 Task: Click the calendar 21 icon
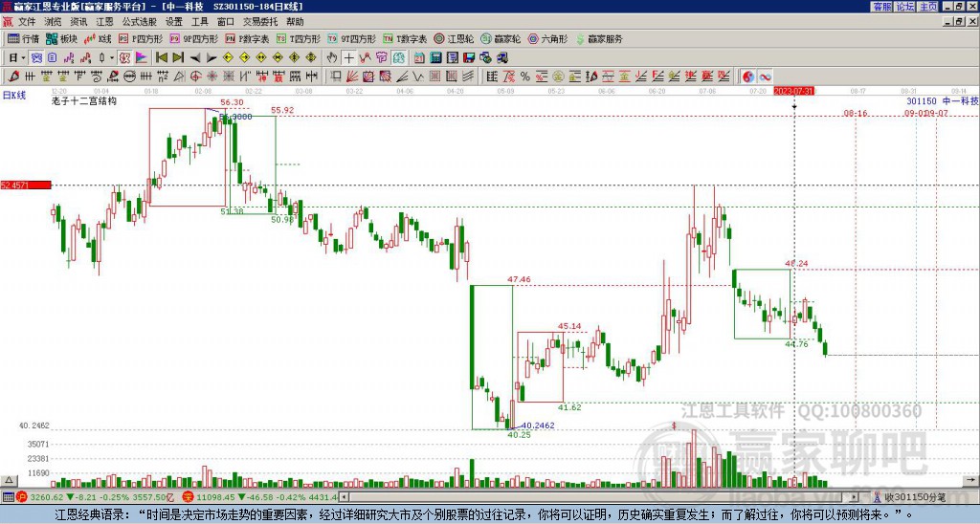pyautogui.click(x=419, y=57)
